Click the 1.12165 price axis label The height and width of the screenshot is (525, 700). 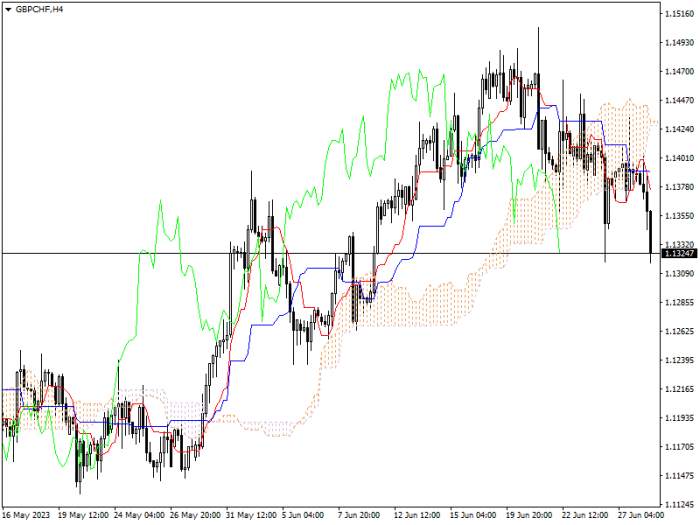point(679,389)
